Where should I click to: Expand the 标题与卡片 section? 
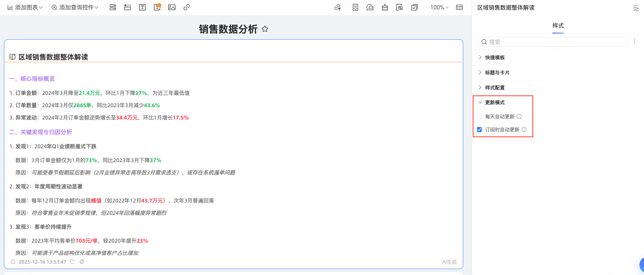(497, 73)
